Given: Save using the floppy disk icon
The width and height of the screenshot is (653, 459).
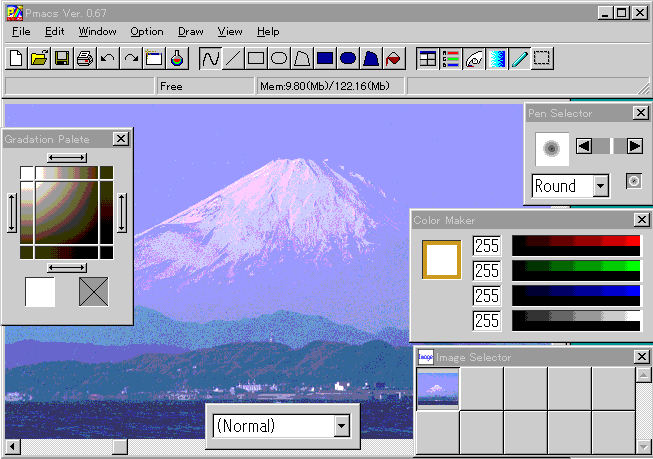Looking at the screenshot, I should pos(62,58).
